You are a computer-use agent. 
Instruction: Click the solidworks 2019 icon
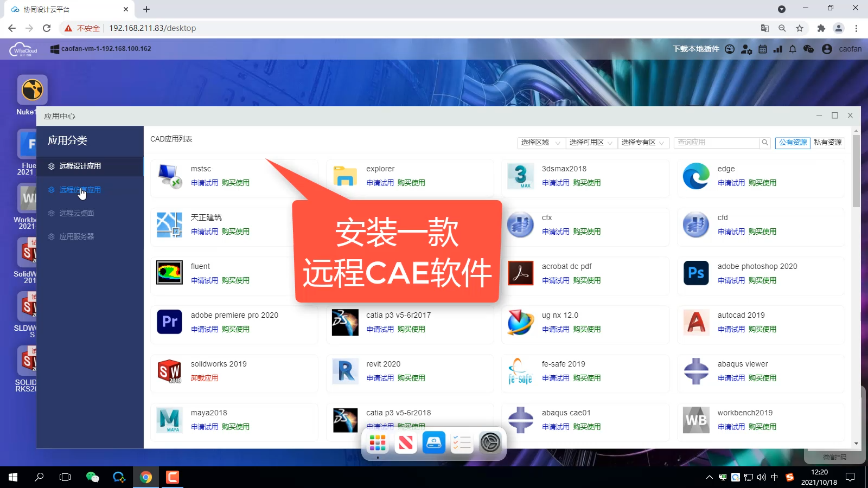pos(170,371)
